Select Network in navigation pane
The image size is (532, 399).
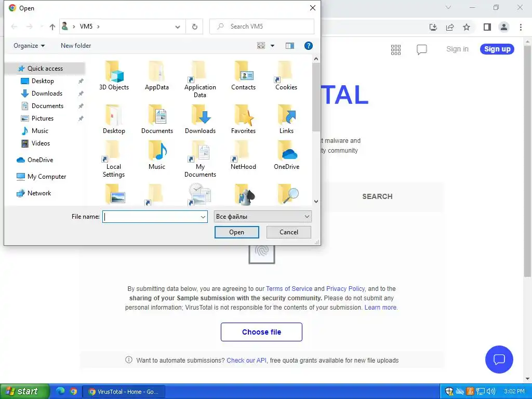(39, 193)
